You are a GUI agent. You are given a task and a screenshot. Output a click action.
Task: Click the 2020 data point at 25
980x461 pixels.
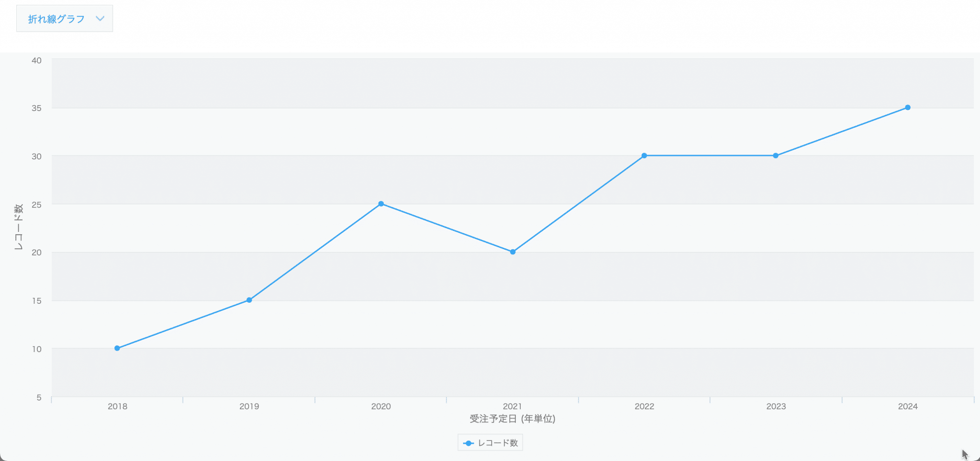point(381,204)
